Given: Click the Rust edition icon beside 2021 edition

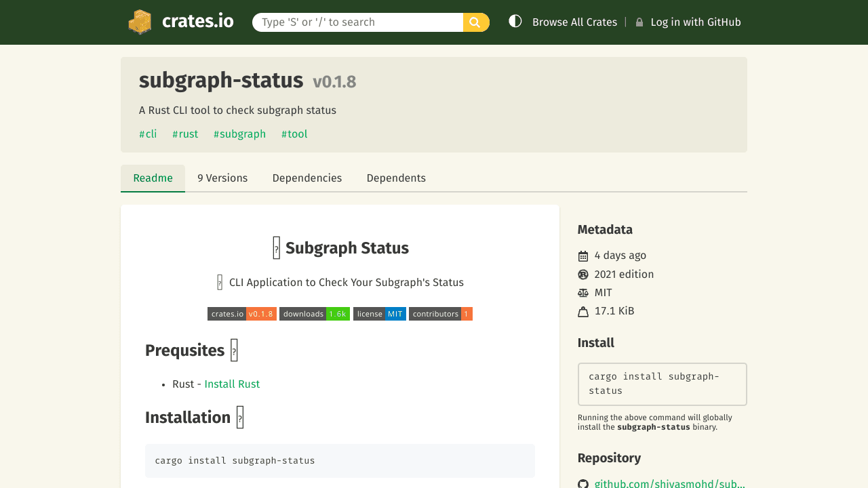Looking at the screenshot, I should pos(583,274).
